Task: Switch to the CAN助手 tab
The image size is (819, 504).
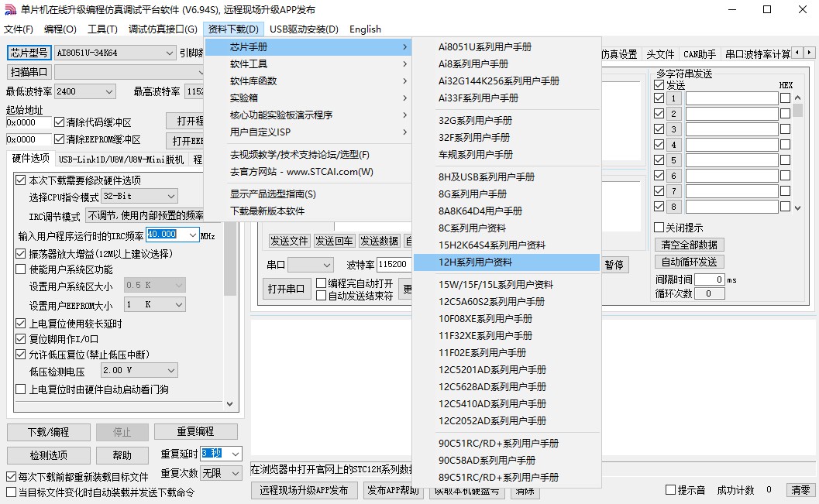Action: pyautogui.click(x=700, y=53)
